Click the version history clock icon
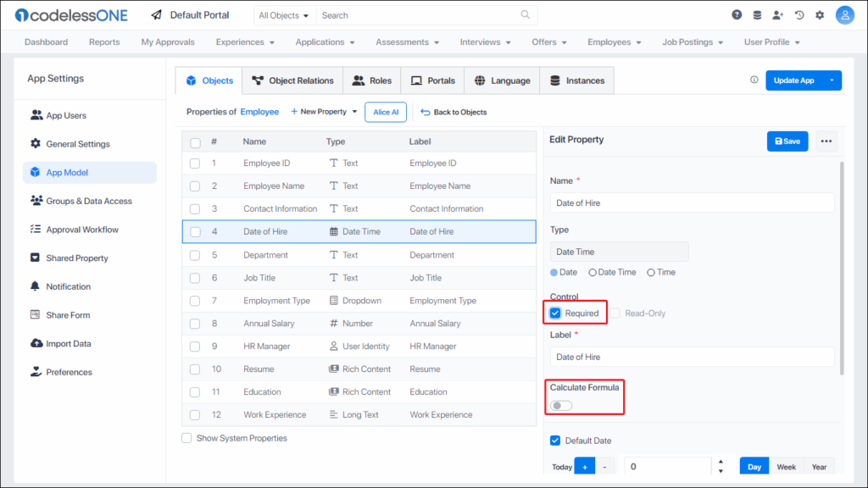This screenshot has height=488, width=868. click(x=798, y=14)
